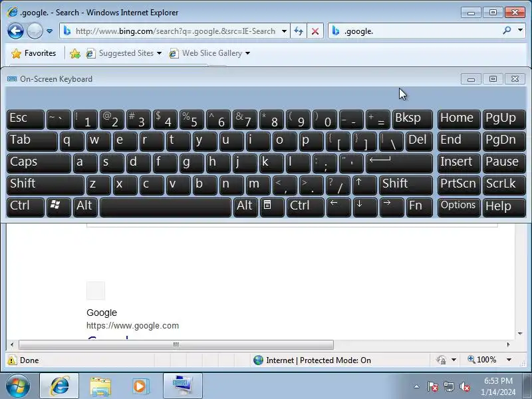
Task: Click the Enter key arrow icon
Action: (400, 163)
